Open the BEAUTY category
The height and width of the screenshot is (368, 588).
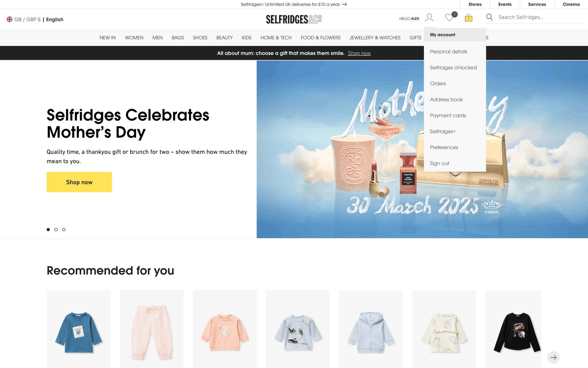[x=224, y=38]
